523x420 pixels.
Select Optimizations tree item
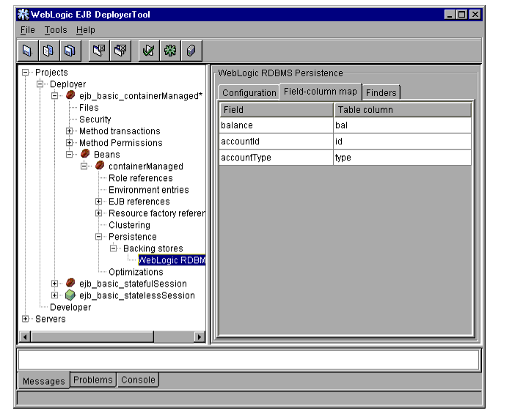tap(136, 272)
